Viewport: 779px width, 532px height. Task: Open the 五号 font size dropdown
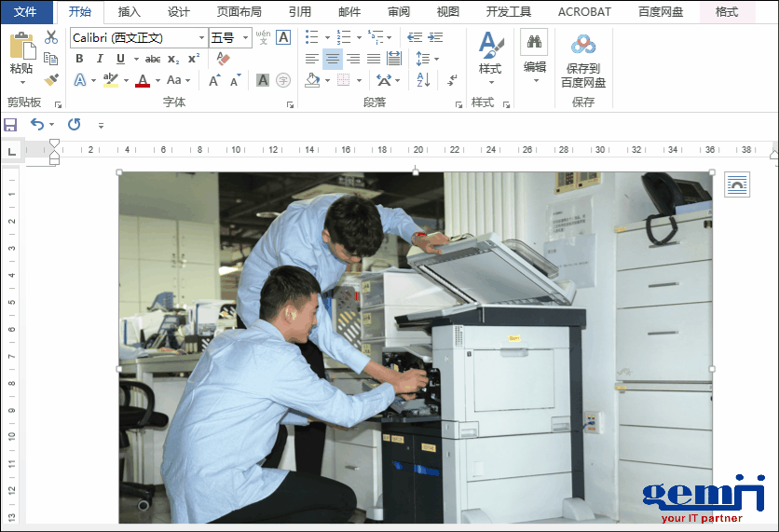click(x=246, y=38)
